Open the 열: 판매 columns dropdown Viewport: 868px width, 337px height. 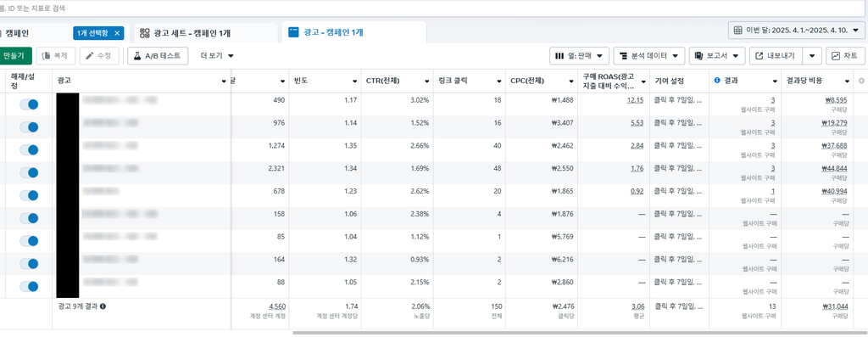pyautogui.click(x=579, y=56)
